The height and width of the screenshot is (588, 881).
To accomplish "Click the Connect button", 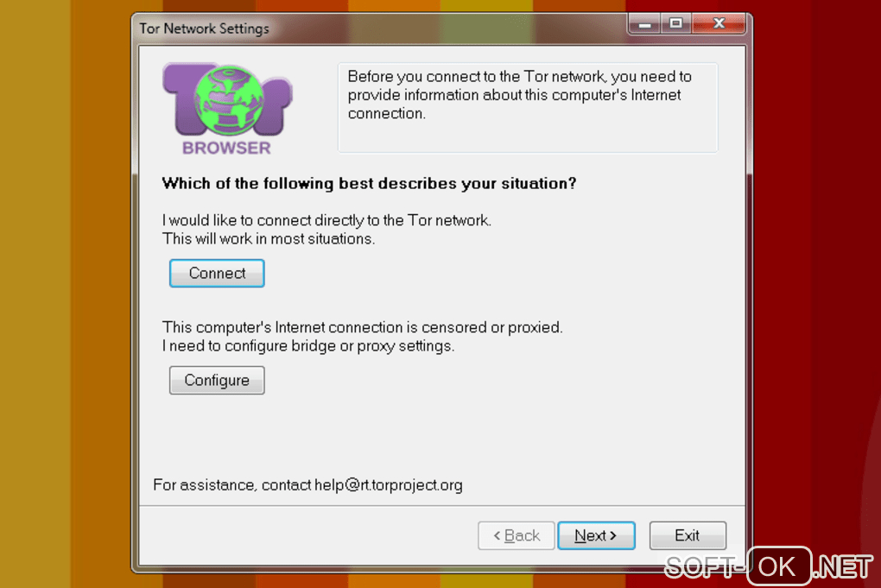I will tap(217, 273).
